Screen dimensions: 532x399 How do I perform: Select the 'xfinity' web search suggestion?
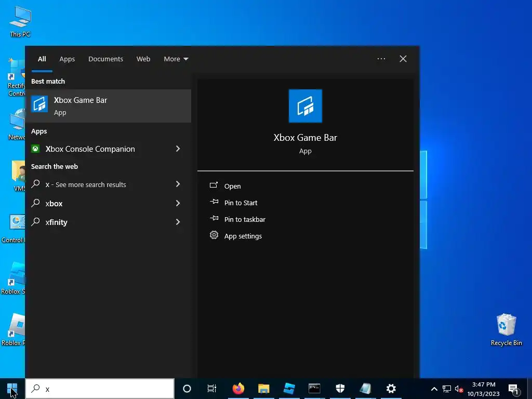[x=108, y=222]
